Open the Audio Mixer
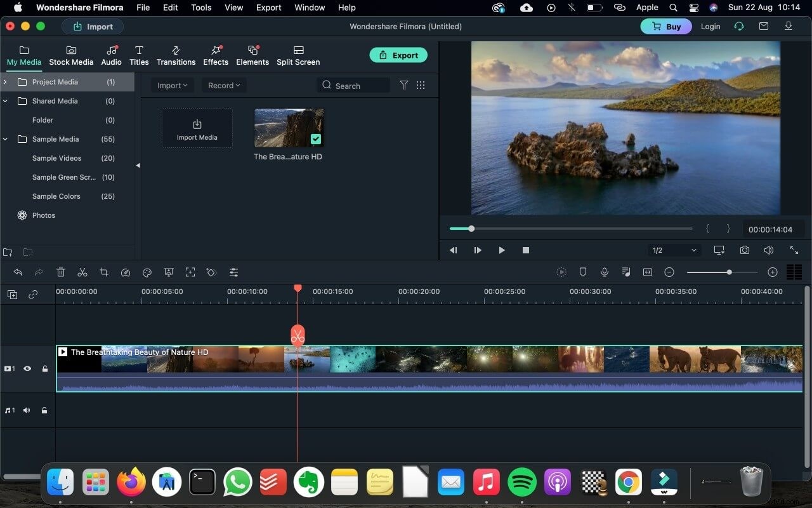 (626, 272)
